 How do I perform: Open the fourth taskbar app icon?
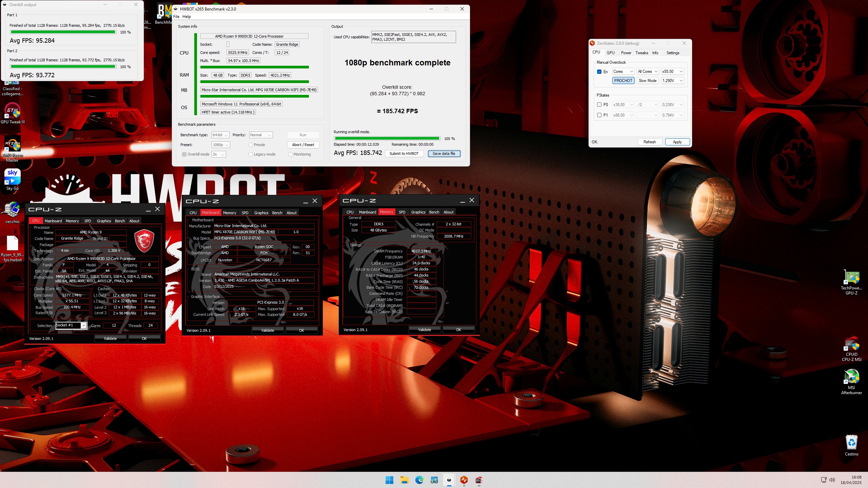tap(434, 480)
